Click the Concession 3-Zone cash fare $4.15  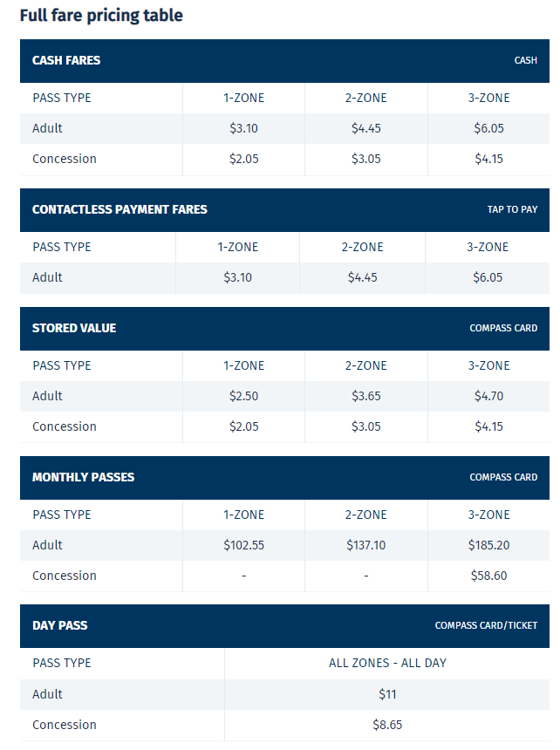pyautogui.click(x=488, y=159)
